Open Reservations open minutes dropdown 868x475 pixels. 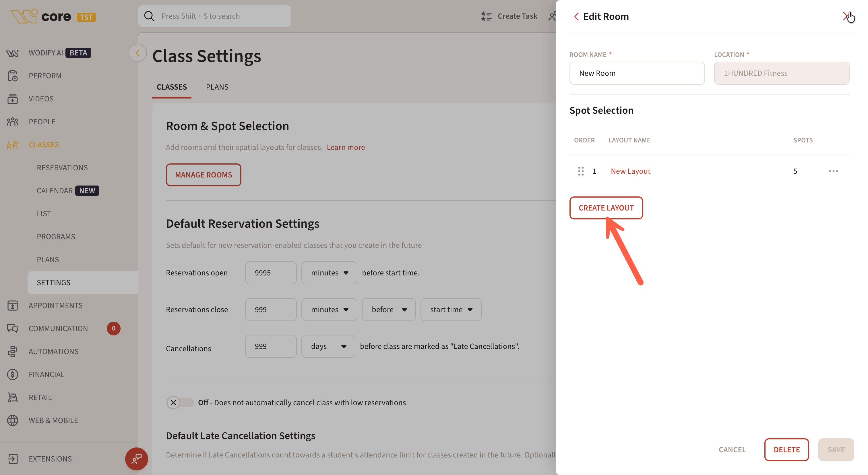[329, 273]
